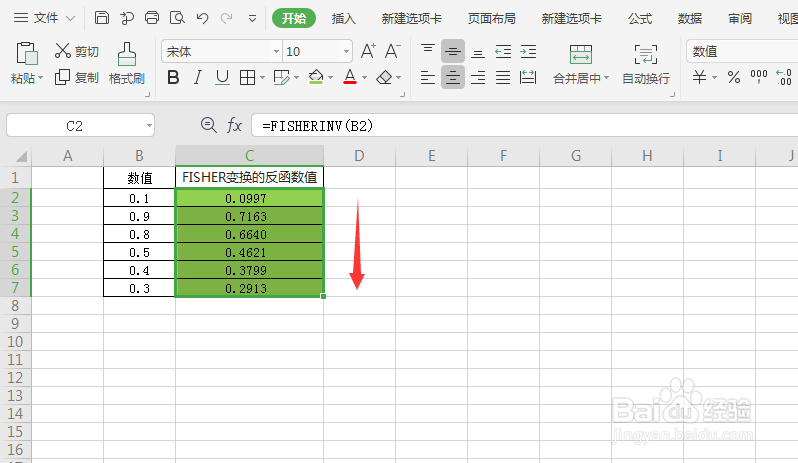Click Wrap Text (自动换行) button
Viewport: 798px width, 463px height.
click(646, 64)
